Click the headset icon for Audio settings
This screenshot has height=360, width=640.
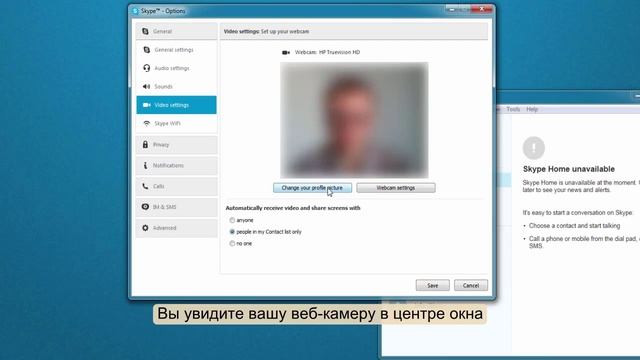point(147,68)
